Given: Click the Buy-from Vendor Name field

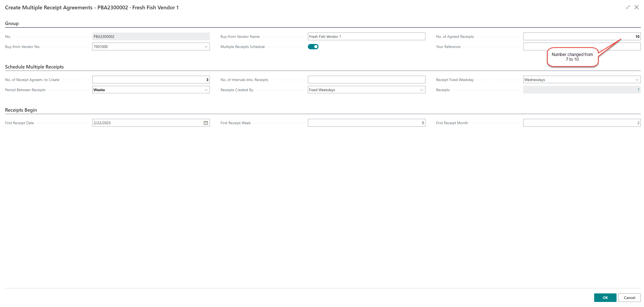Looking at the screenshot, I should tap(366, 37).
